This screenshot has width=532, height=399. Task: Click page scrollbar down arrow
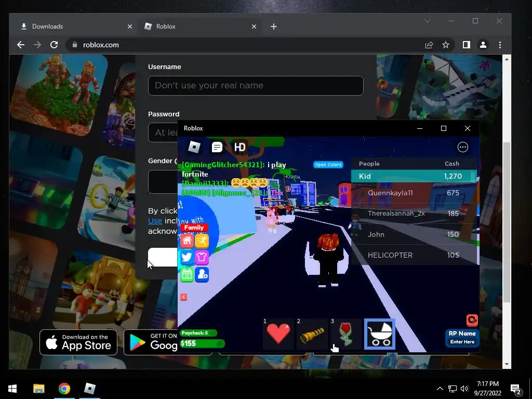[x=507, y=364]
